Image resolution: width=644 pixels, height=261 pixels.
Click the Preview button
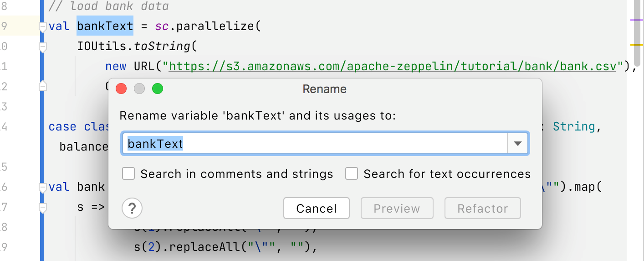(397, 209)
